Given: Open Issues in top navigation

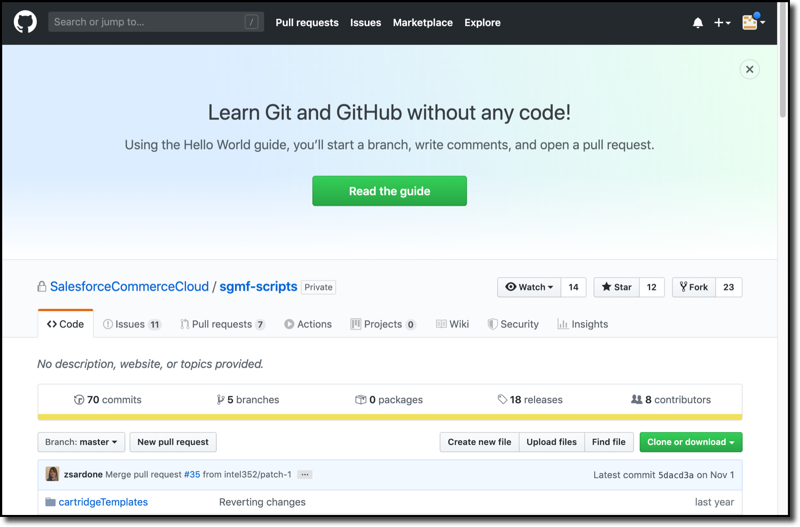Looking at the screenshot, I should tap(365, 22).
